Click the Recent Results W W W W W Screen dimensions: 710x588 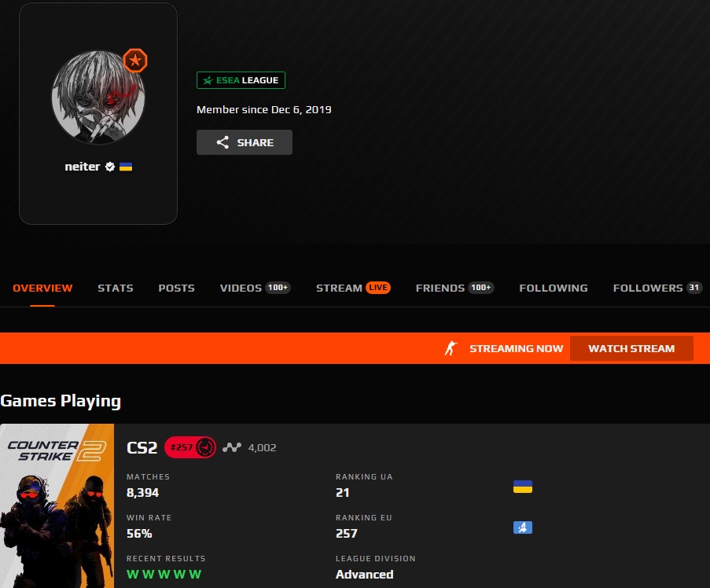pos(164,574)
